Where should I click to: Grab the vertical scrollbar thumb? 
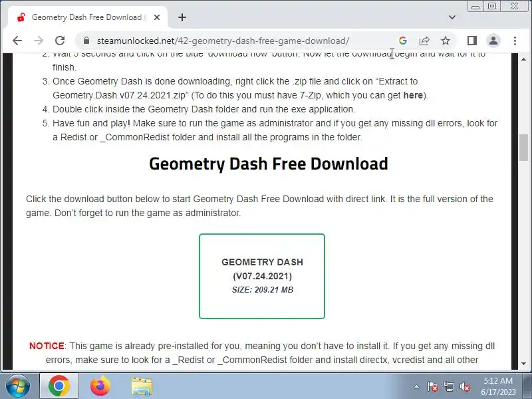pyautogui.click(x=523, y=148)
